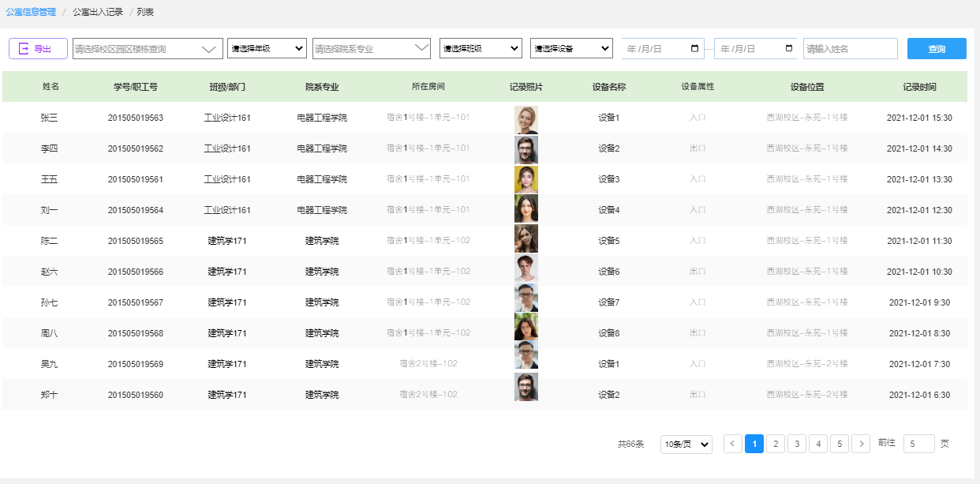This screenshot has width=980, height=484.
Task: Go to next page arrow
Action: coord(861,444)
